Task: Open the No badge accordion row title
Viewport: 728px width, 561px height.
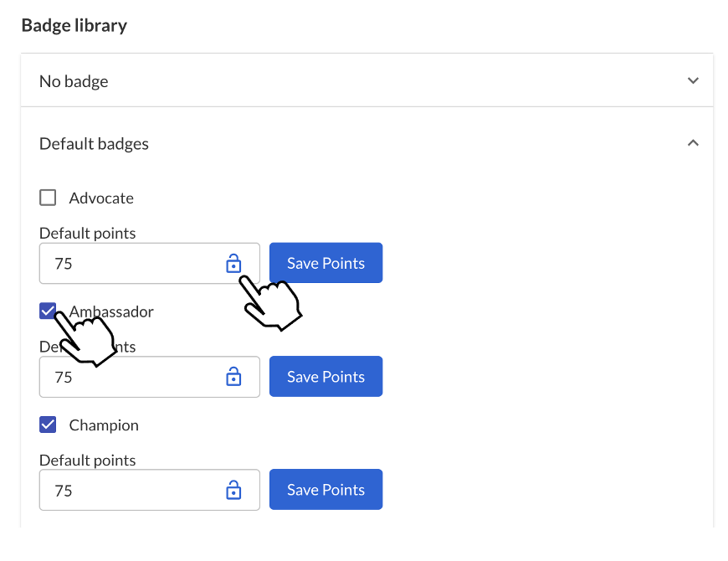Action: 74,81
